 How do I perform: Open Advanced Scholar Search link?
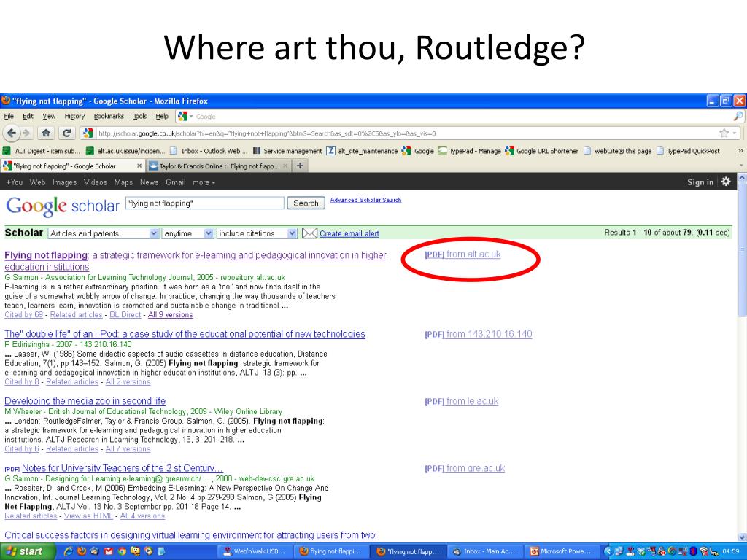pos(365,200)
